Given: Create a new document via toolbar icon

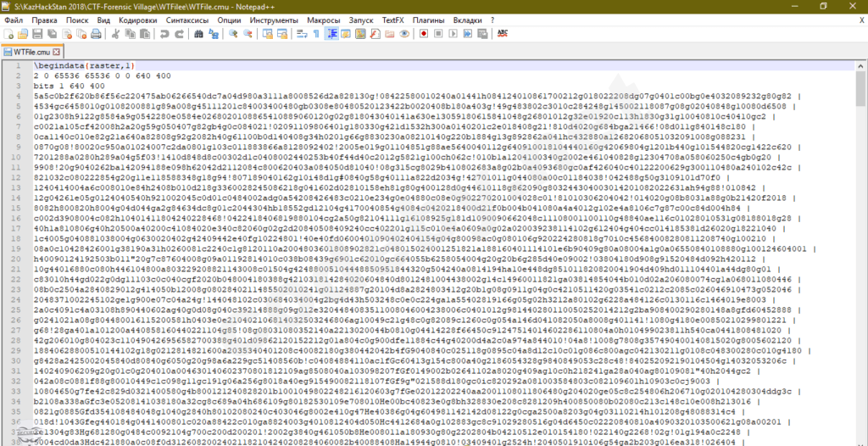Looking at the screenshot, I should click(x=8, y=34).
